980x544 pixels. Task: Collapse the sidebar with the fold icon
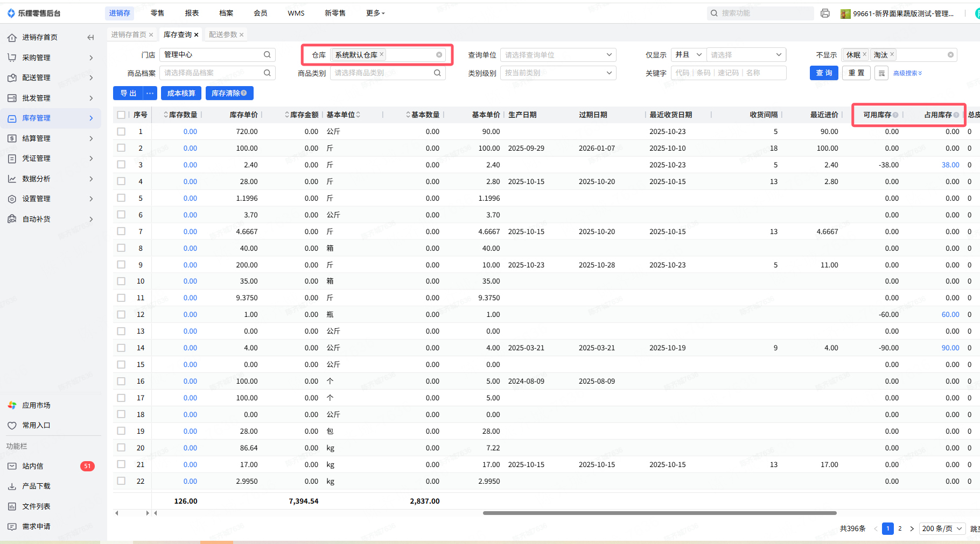coord(90,37)
